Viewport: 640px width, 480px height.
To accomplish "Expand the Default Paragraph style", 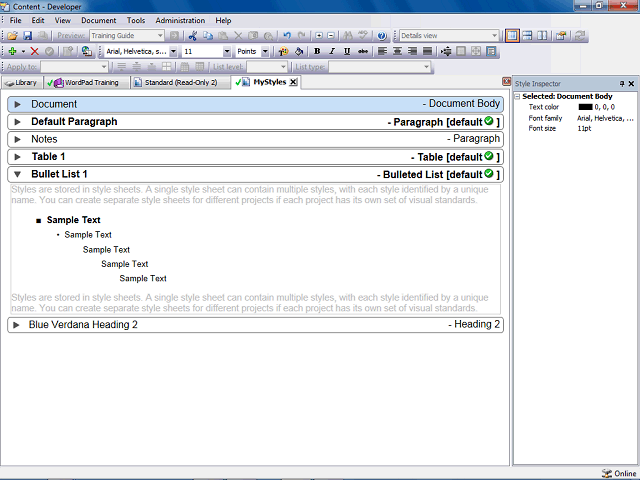I will point(18,122).
